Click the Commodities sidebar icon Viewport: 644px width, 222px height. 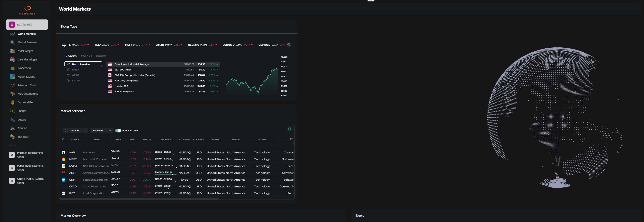(12, 102)
